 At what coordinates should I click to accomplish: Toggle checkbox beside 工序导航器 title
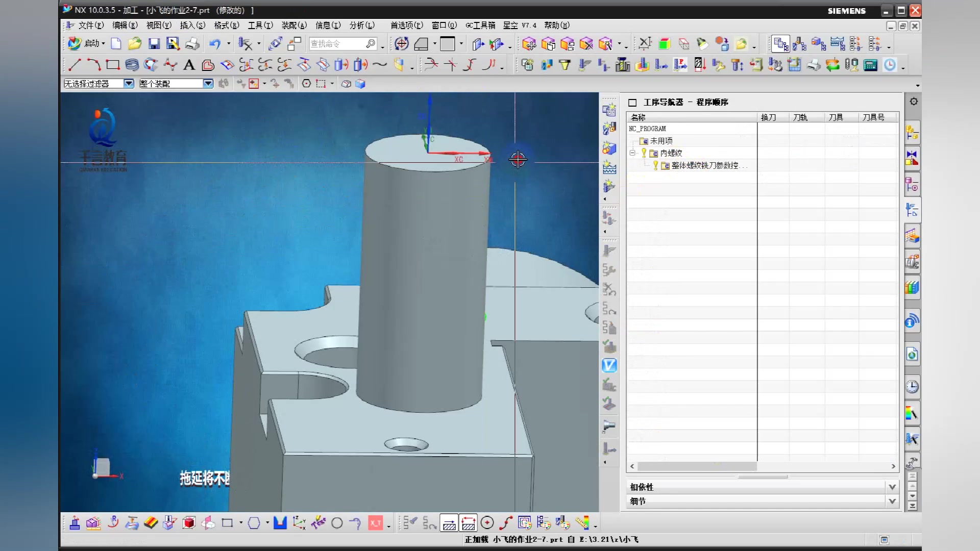632,103
